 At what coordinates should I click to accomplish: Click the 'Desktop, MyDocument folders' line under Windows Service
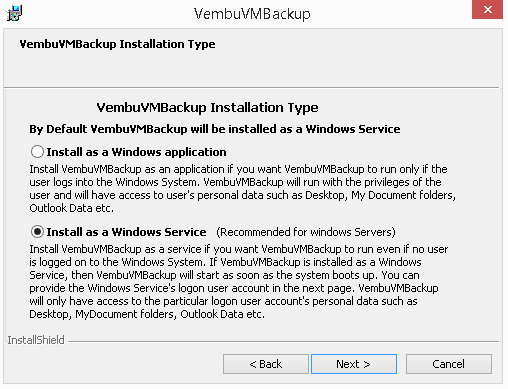pos(147,314)
